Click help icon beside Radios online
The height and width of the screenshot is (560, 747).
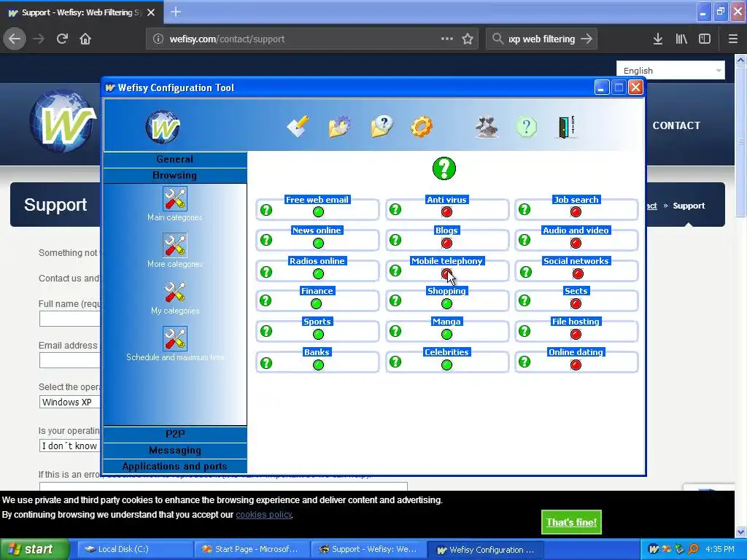pyautogui.click(x=266, y=272)
